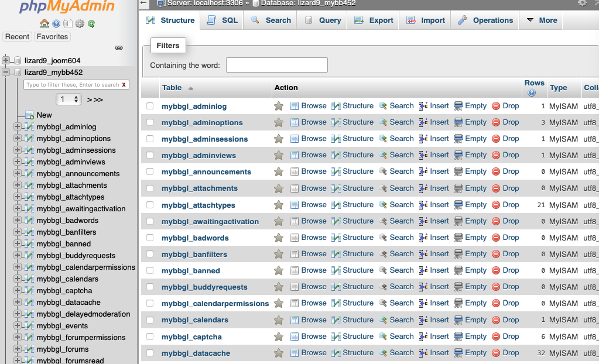The image size is (599, 364).
Task: Open the More tab dropdown
Action: [542, 20]
